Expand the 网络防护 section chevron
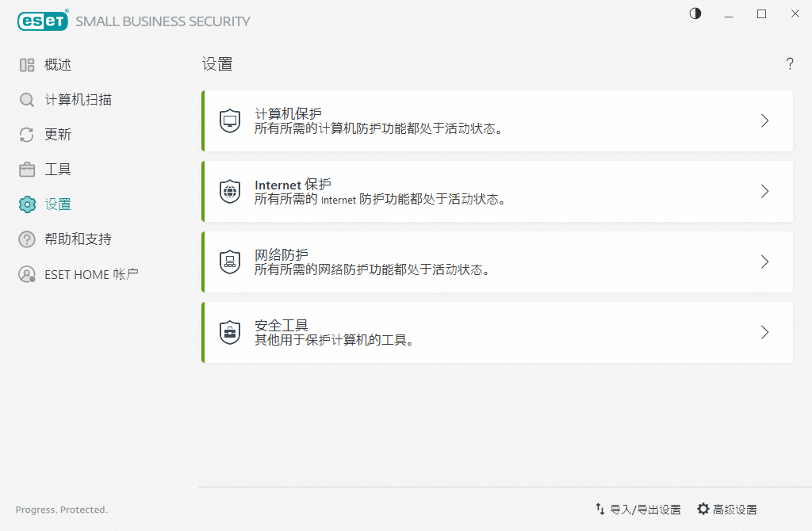Screen dimensions: 812x531 click(765, 262)
